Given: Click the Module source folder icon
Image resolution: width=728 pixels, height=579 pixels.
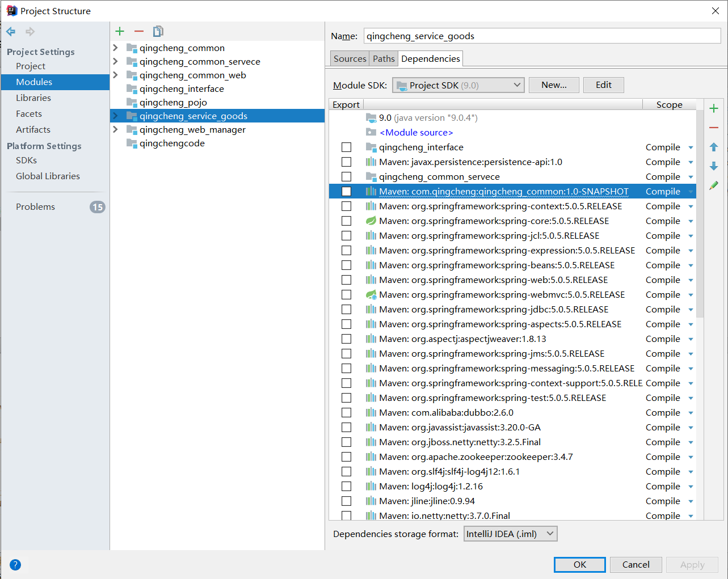Looking at the screenshot, I should (371, 132).
